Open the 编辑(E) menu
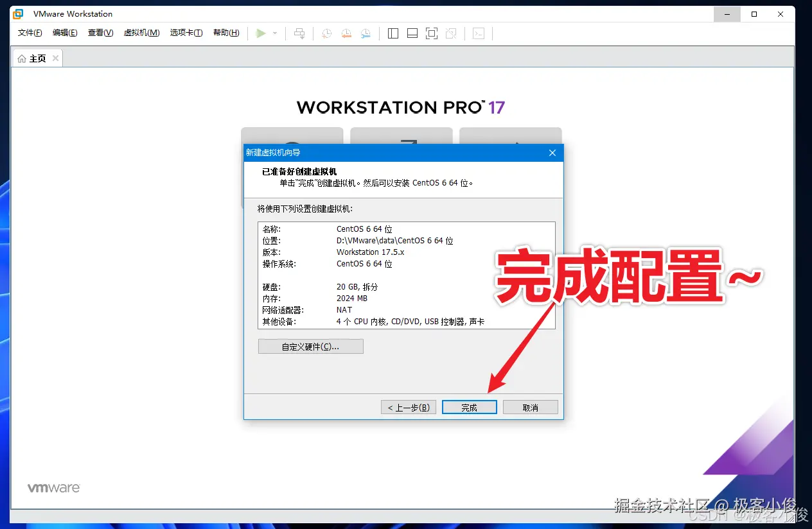Image resolution: width=812 pixels, height=529 pixels. point(65,33)
